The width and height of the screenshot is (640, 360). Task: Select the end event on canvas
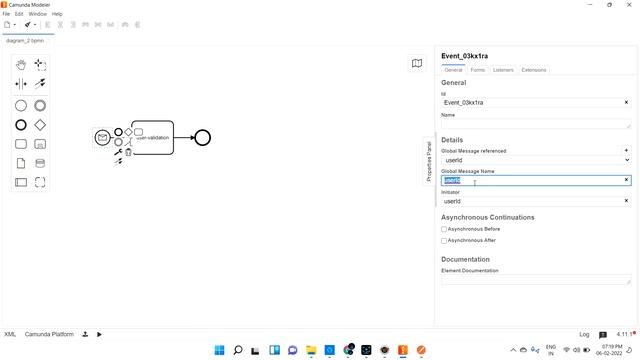(202, 138)
